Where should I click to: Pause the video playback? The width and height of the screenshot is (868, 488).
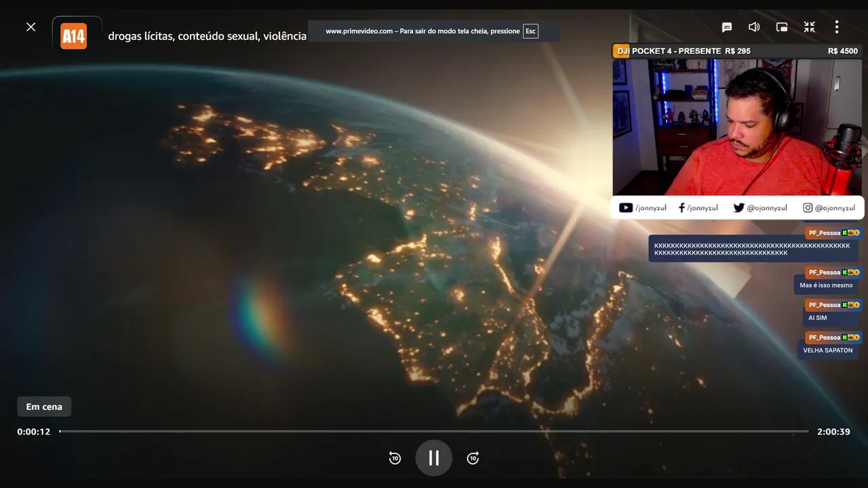pyautogui.click(x=434, y=458)
